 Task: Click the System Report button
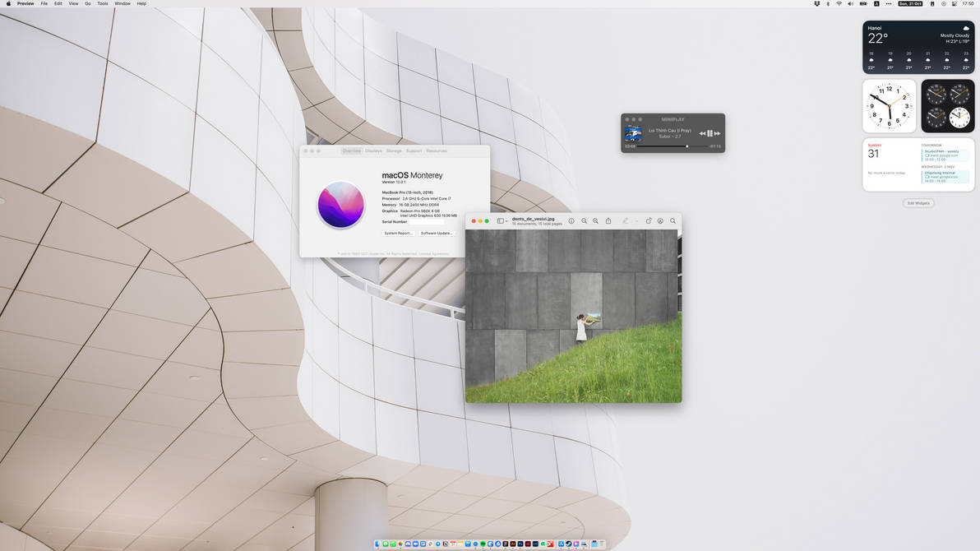pyautogui.click(x=398, y=234)
